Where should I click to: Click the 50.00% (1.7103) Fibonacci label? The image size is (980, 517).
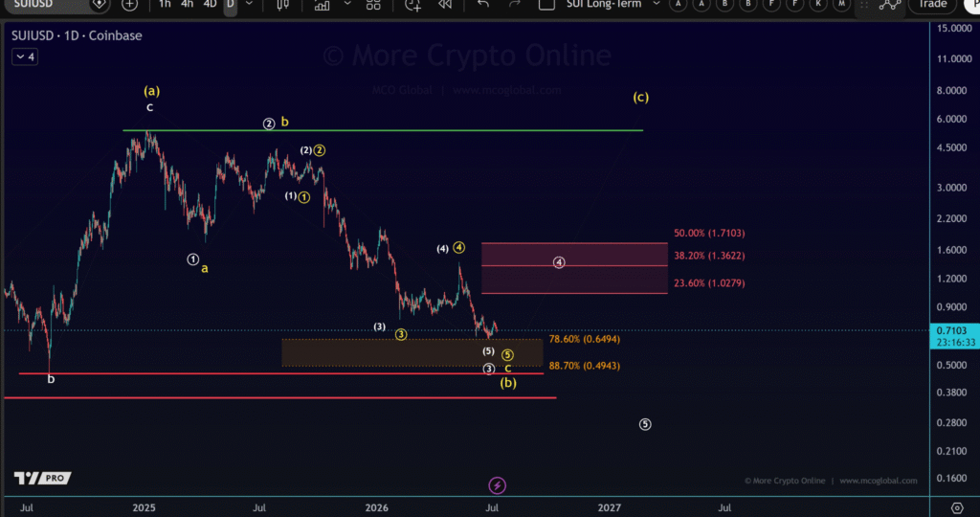pyautogui.click(x=709, y=234)
